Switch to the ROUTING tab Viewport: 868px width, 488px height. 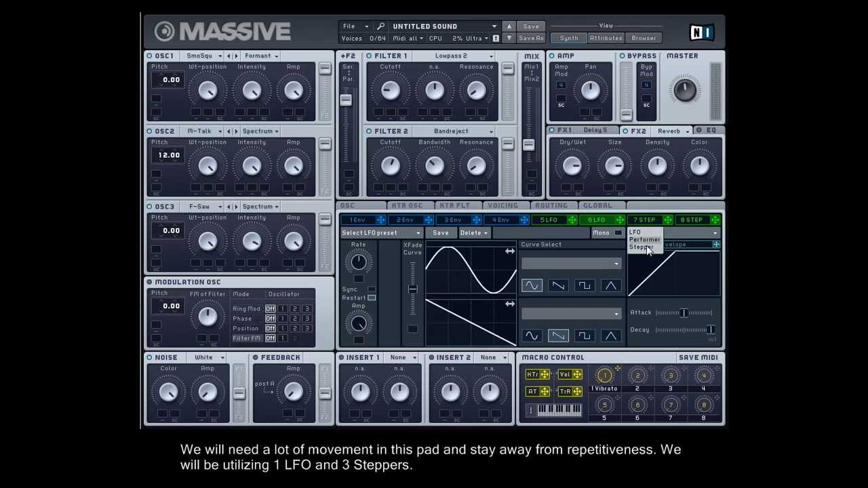(x=551, y=205)
